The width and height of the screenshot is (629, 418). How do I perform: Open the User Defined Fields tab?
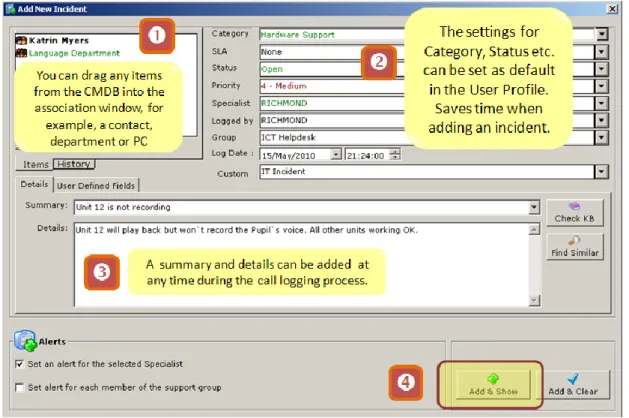click(x=96, y=186)
